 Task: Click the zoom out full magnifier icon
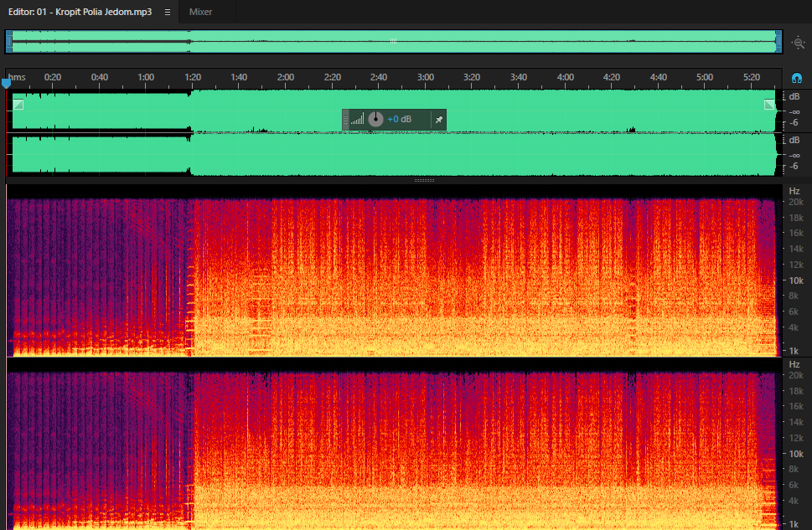coord(798,43)
